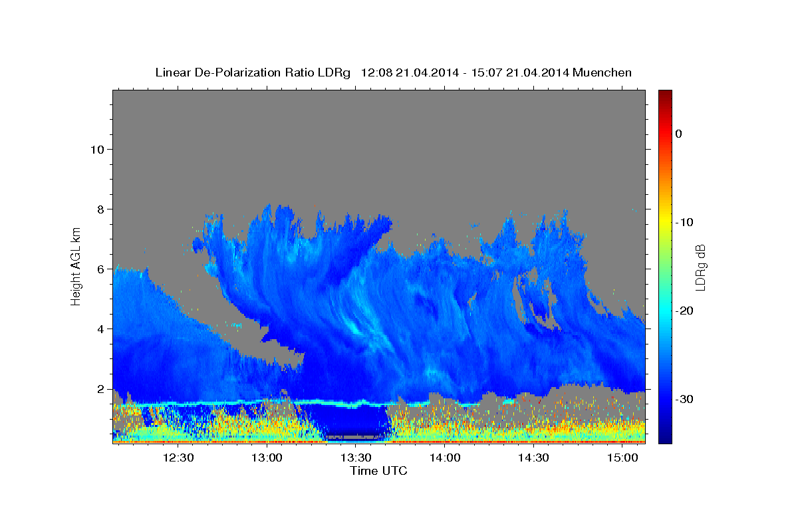Click the 15:00 time tick label
The width and height of the screenshot is (798, 532).
[622, 458]
